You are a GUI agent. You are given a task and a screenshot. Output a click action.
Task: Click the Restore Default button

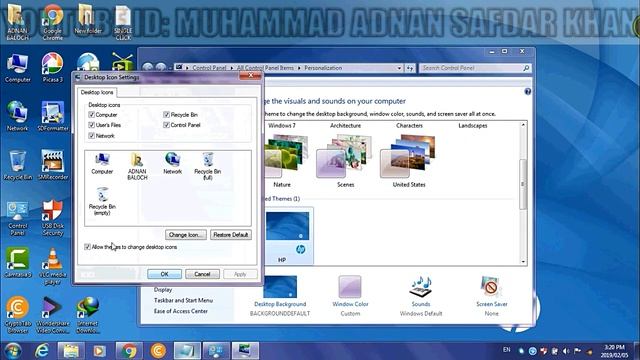click(x=231, y=235)
